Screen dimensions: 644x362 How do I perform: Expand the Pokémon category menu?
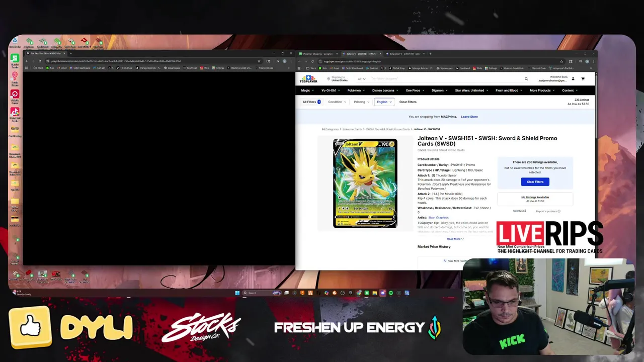[x=356, y=90]
